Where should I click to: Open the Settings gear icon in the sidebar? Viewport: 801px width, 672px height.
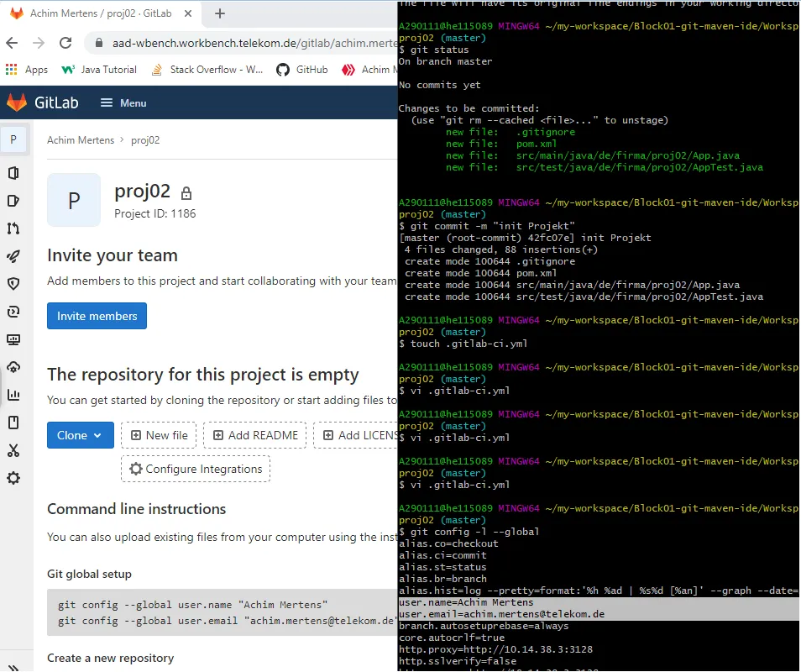coord(13,478)
